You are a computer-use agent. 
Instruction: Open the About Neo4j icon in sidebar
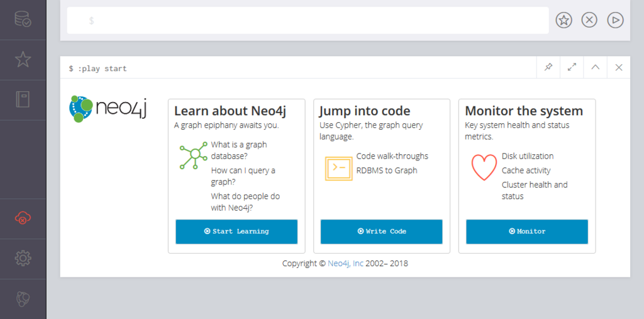(x=23, y=299)
